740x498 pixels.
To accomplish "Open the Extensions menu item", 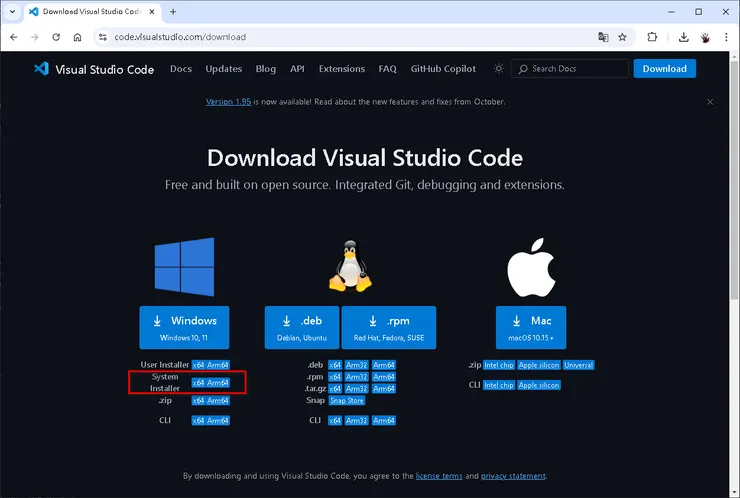I will click(x=342, y=69).
